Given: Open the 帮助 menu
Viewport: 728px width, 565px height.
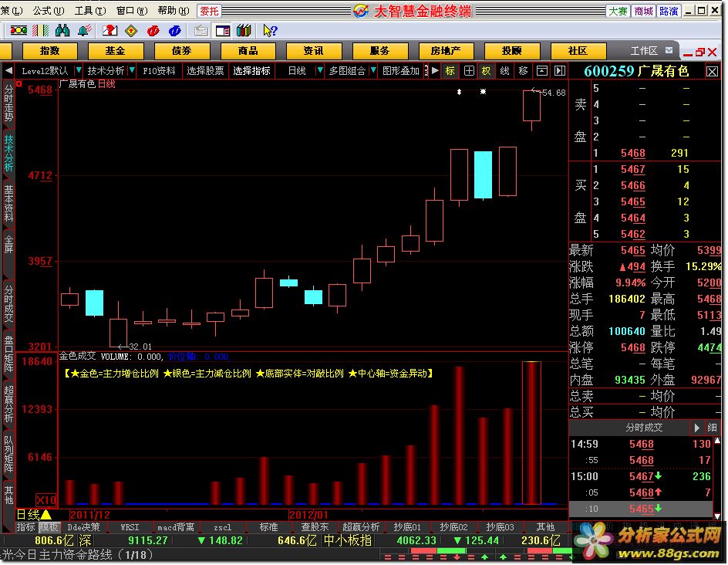Looking at the screenshot, I should [174, 11].
